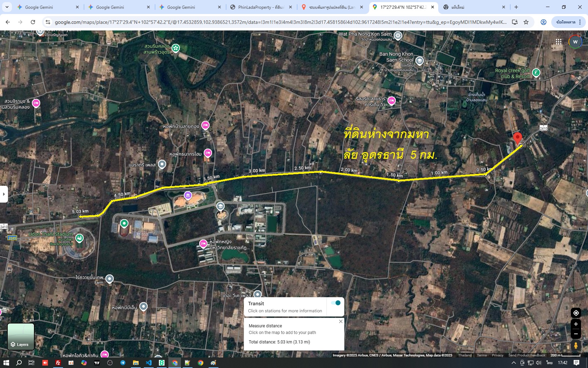Viewport: 588px width, 368px height.
Task: Zoom in using the plus button
Action: click(576, 324)
